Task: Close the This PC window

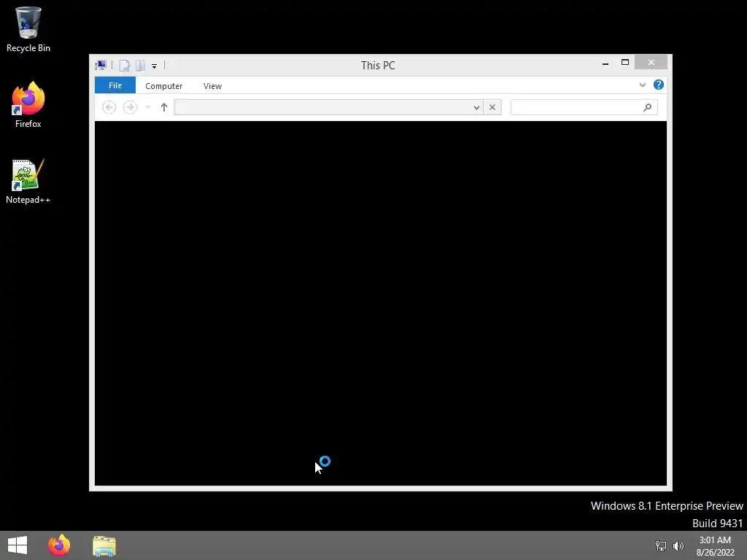Action: [651, 63]
